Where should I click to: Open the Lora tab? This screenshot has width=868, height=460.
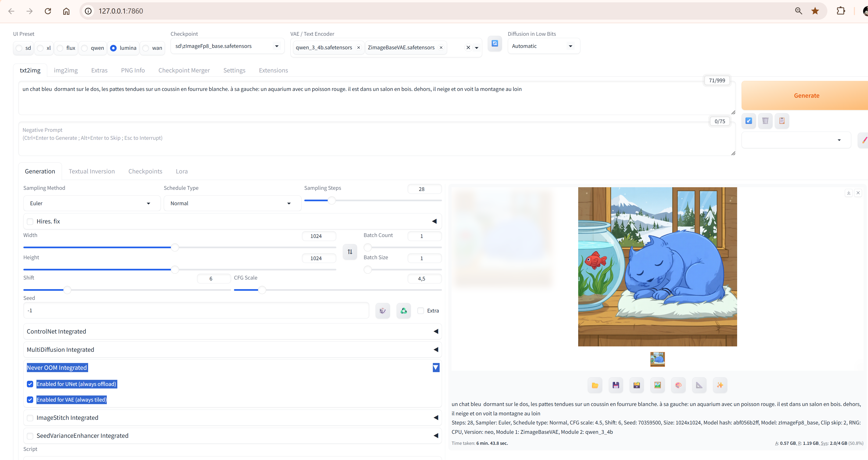[182, 171]
